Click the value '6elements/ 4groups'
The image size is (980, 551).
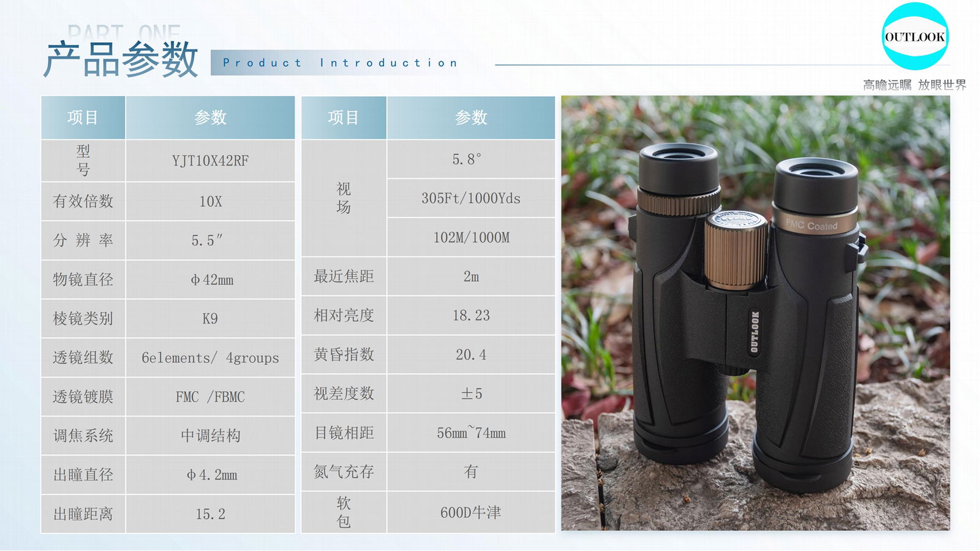click(x=210, y=357)
